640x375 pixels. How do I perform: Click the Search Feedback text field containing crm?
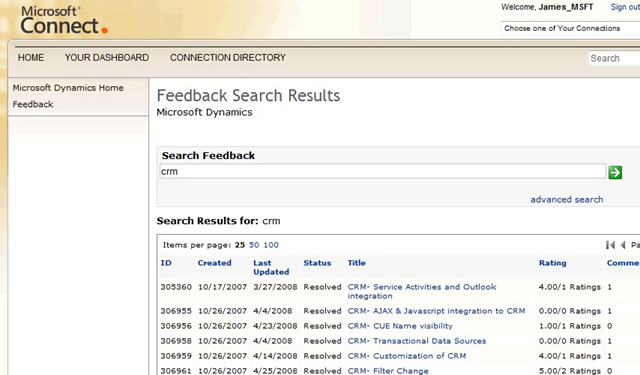click(382, 171)
